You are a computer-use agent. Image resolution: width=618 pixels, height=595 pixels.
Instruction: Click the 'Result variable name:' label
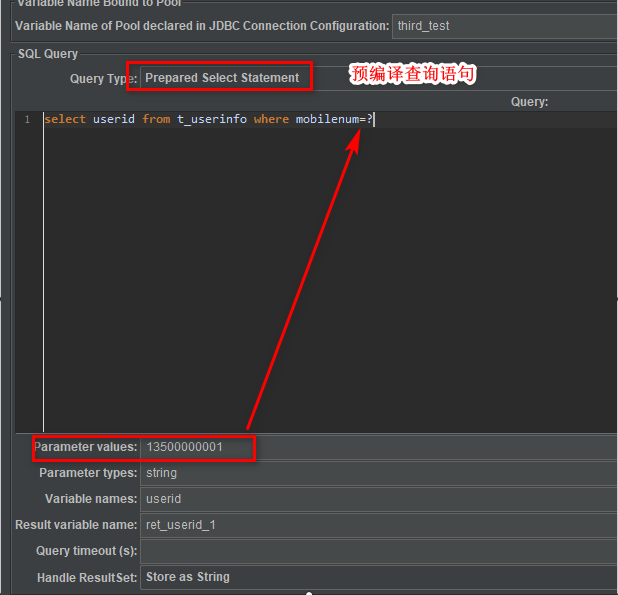pyautogui.click(x=76, y=525)
